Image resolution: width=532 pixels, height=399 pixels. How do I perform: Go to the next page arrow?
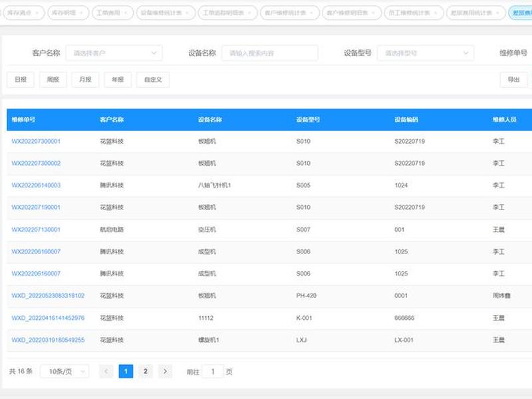coord(165,371)
